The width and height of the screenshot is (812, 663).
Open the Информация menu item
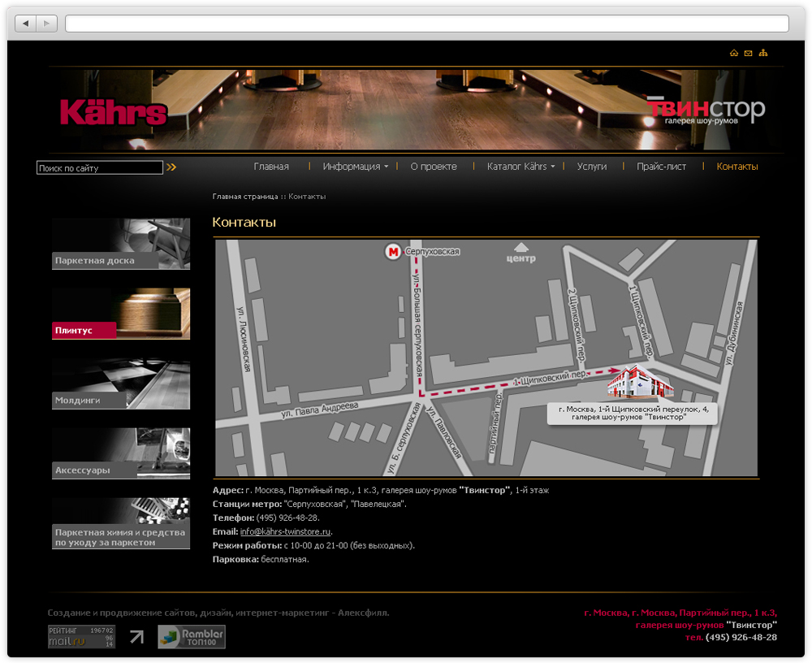[352, 167]
